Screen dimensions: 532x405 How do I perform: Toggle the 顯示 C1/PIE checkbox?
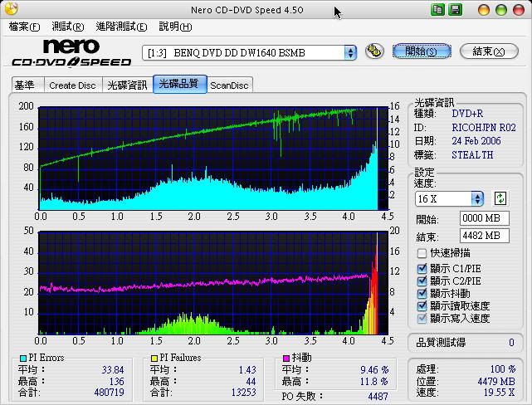tap(422, 269)
